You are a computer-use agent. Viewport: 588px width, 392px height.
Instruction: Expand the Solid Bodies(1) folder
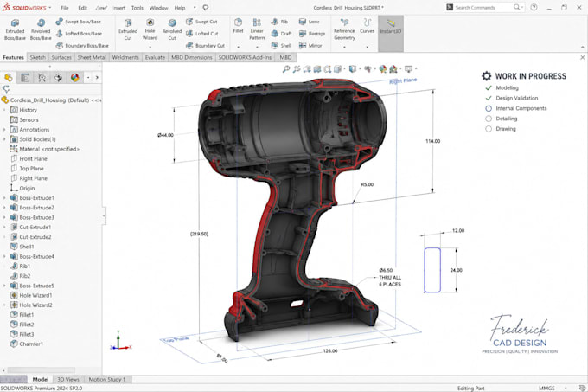coord(4,139)
